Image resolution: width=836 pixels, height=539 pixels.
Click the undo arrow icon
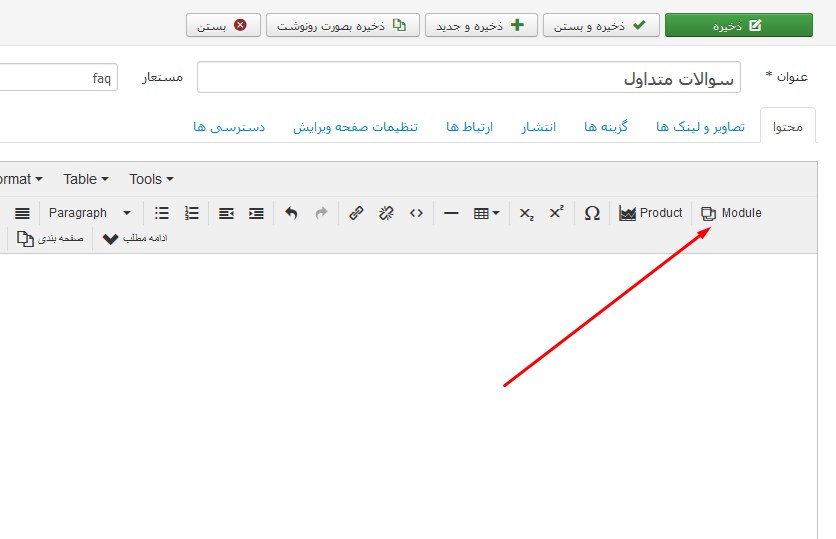click(x=291, y=213)
